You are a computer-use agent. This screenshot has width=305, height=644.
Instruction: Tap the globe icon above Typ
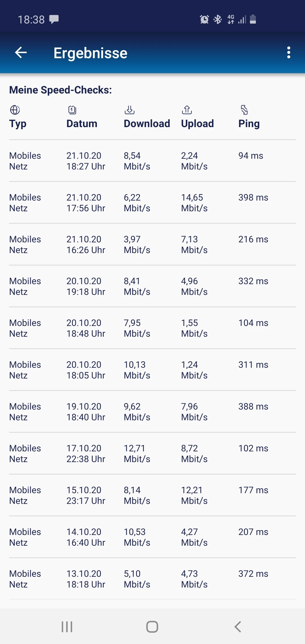point(15,110)
